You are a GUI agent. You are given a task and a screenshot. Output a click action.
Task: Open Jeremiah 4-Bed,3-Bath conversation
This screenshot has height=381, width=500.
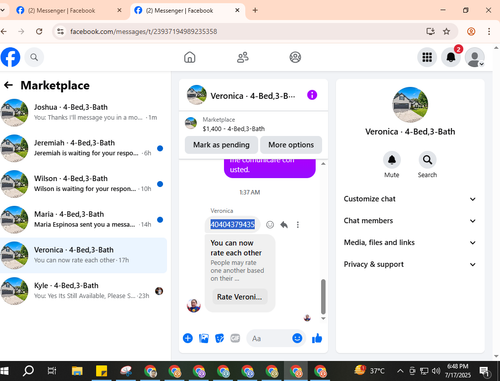83,148
